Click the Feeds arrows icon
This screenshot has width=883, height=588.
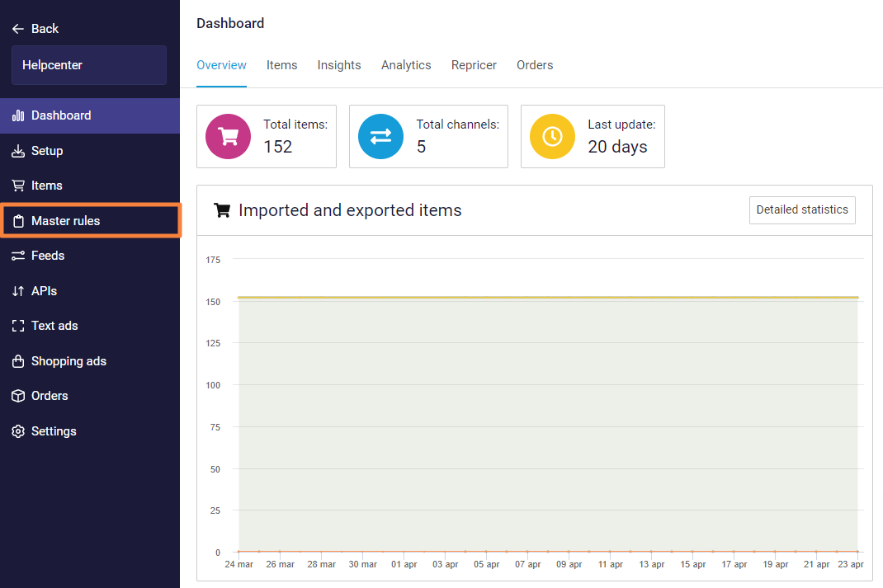[18, 256]
